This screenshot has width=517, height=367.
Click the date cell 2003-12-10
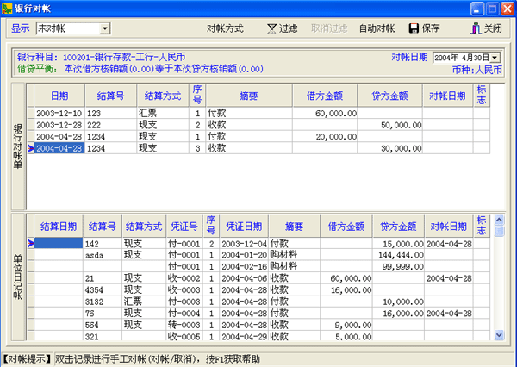(x=59, y=113)
